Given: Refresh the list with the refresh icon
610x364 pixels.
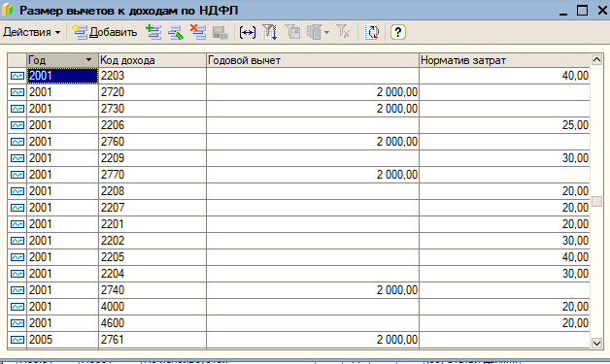Looking at the screenshot, I should (372, 32).
